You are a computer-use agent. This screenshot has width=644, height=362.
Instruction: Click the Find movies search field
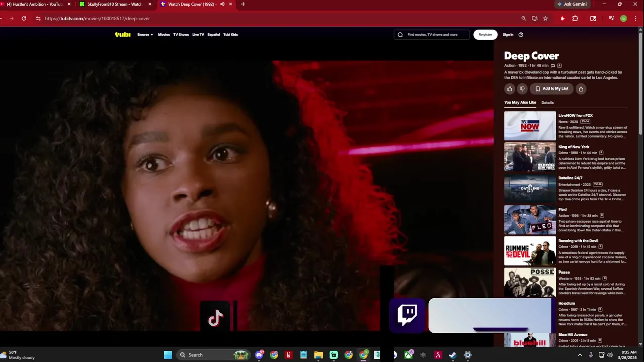coord(432,35)
